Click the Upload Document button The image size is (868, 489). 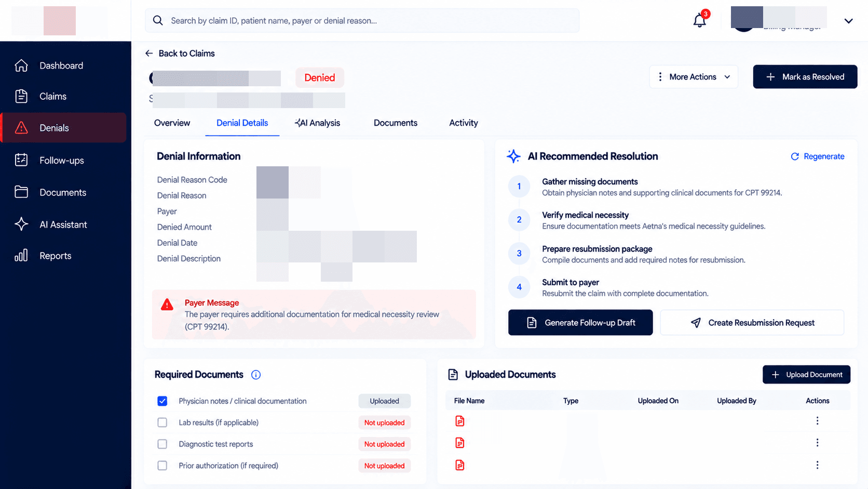coord(806,375)
